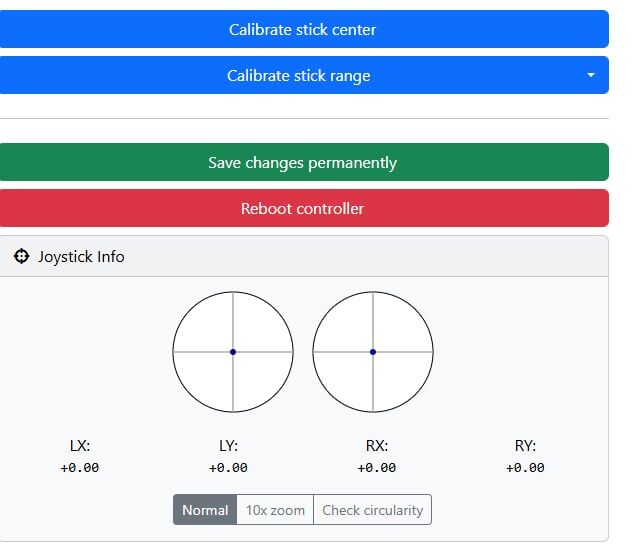Click the Joystick Info crosshair icon
Viewport: 633px width, 559px height.
tap(21, 257)
